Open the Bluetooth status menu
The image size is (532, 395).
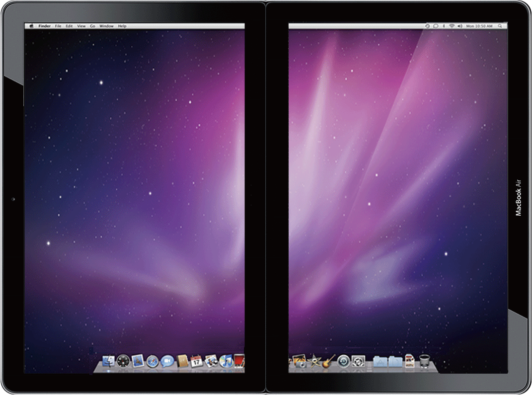pyautogui.click(x=444, y=26)
